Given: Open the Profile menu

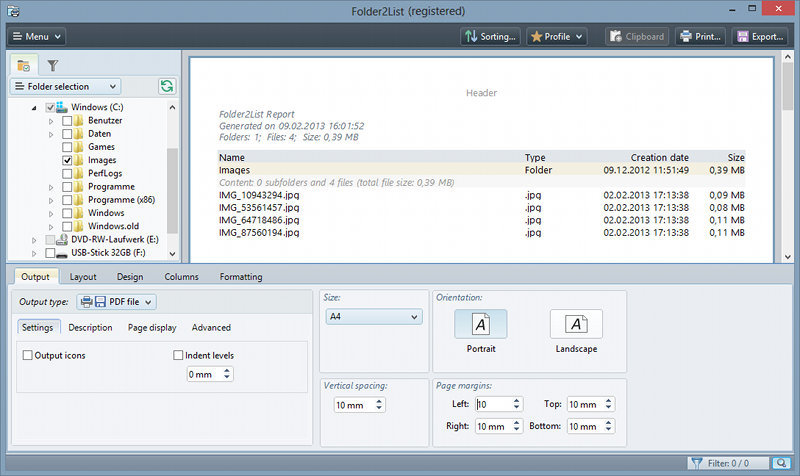Looking at the screenshot, I should 557,36.
